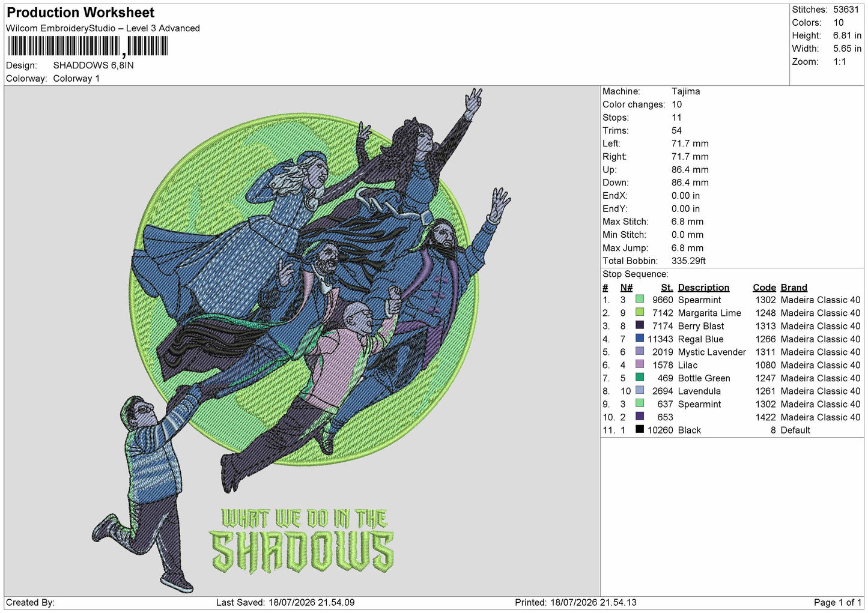Click the stitch count 469 for Bottle Green

(665, 378)
